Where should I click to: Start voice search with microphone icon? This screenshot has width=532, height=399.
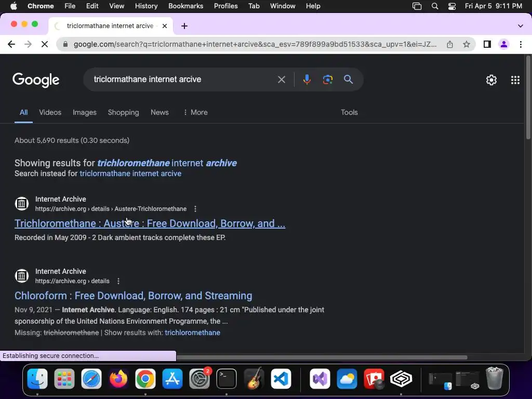[x=307, y=79]
